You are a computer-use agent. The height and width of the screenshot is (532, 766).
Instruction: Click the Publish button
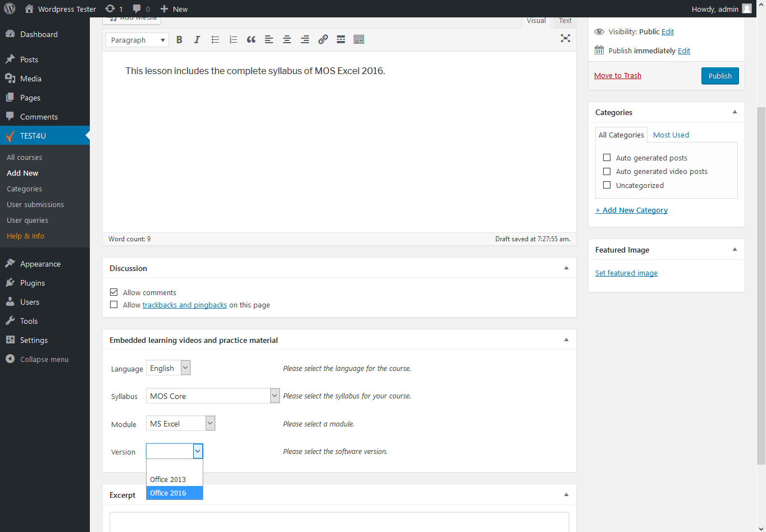click(x=719, y=76)
